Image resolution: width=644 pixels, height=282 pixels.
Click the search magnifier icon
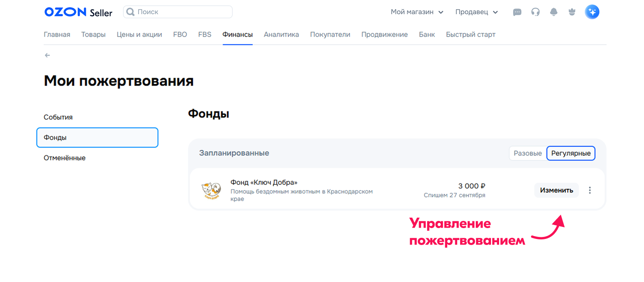click(x=130, y=12)
